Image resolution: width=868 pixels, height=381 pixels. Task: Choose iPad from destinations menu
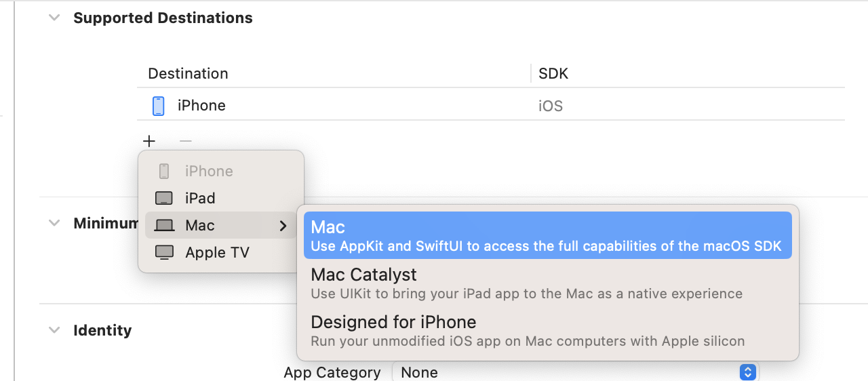point(221,198)
